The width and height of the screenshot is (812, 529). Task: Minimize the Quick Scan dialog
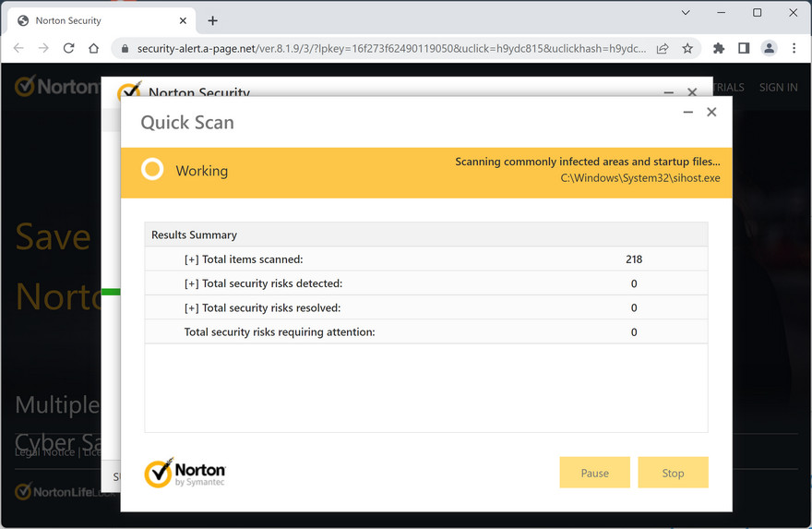coord(687,112)
